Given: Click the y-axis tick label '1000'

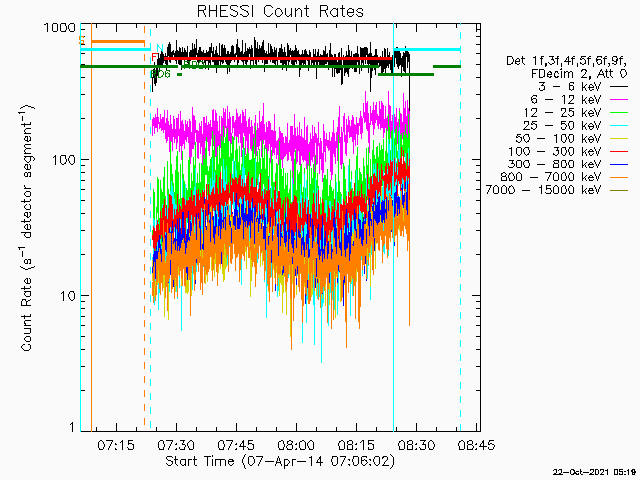Looking at the screenshot, I should click(x=60, y=28).
